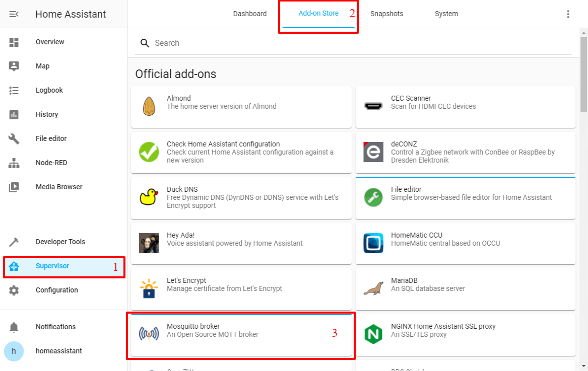The image size is (588, 371).
Task: Click the Node-RED sidebar icon
Action: 14,163
